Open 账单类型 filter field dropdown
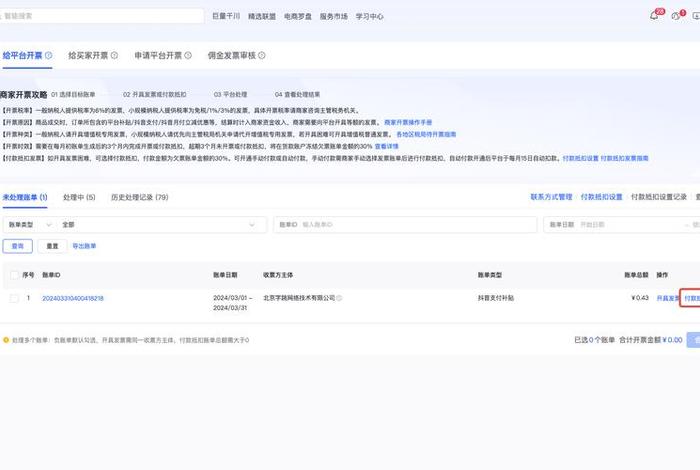Screen dimensions: 700x470 point(30,225)
